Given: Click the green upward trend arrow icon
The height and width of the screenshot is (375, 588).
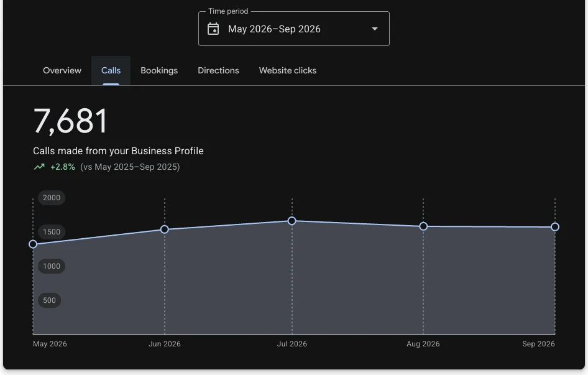Looking at the screenshot, I should [39, 167].
